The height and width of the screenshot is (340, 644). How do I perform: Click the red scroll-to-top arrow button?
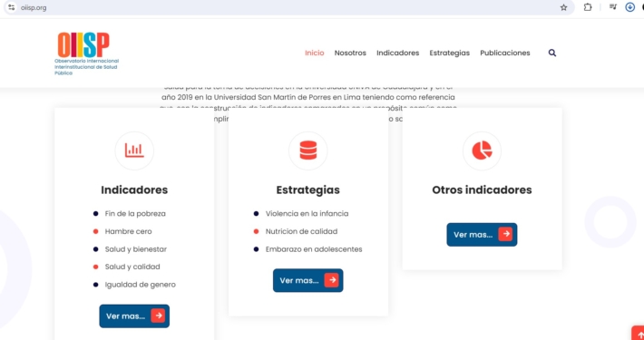click(x=639, y=334)
